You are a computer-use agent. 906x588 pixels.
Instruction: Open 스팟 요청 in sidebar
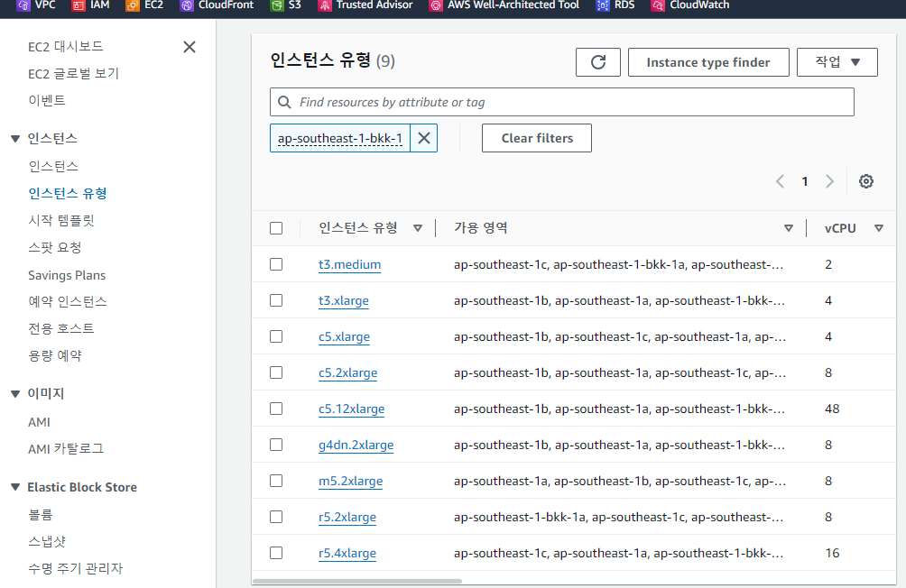point(55,247)
